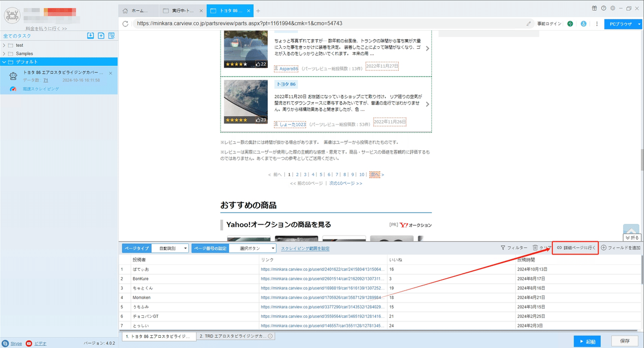Viewport: 644px width, 348px height.
Task: Open Aspara86 user link
Action: 289,69
